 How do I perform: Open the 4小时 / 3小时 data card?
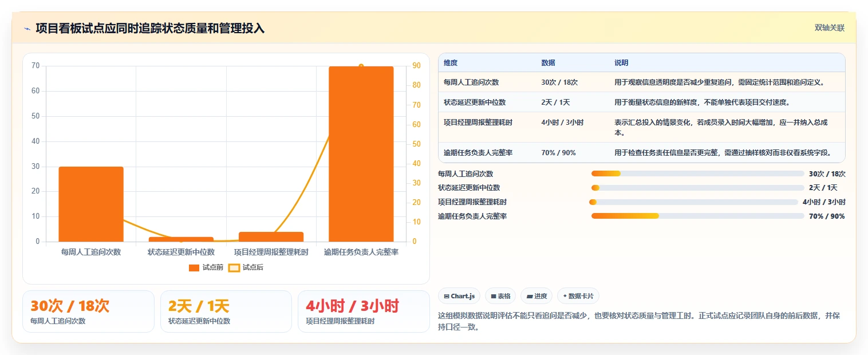(364, 311)
